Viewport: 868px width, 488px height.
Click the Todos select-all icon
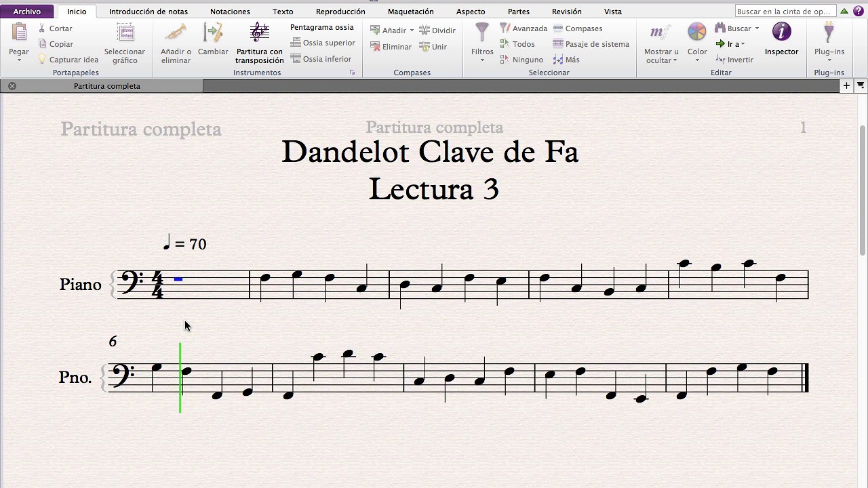tap(505, 44)
